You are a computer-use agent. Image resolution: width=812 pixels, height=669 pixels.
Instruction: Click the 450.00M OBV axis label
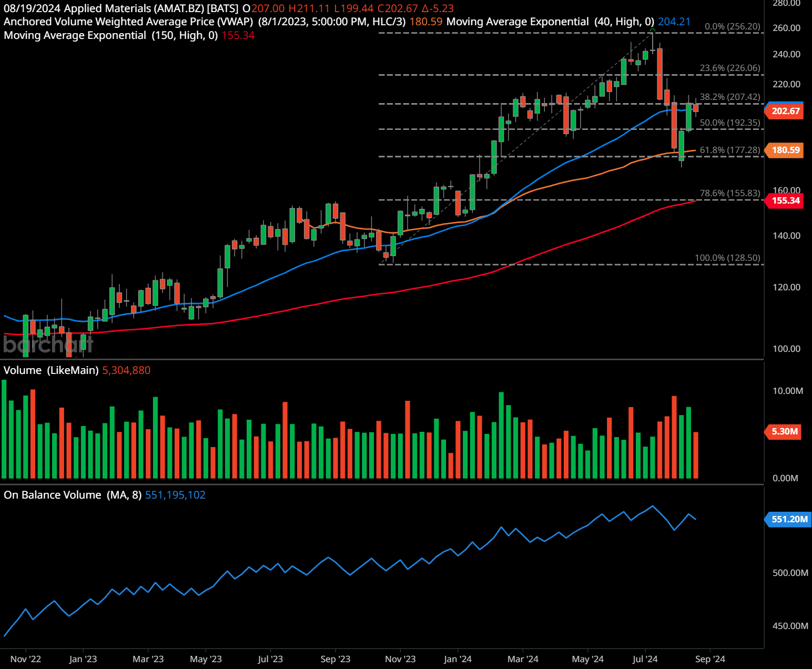click(790, 626)
